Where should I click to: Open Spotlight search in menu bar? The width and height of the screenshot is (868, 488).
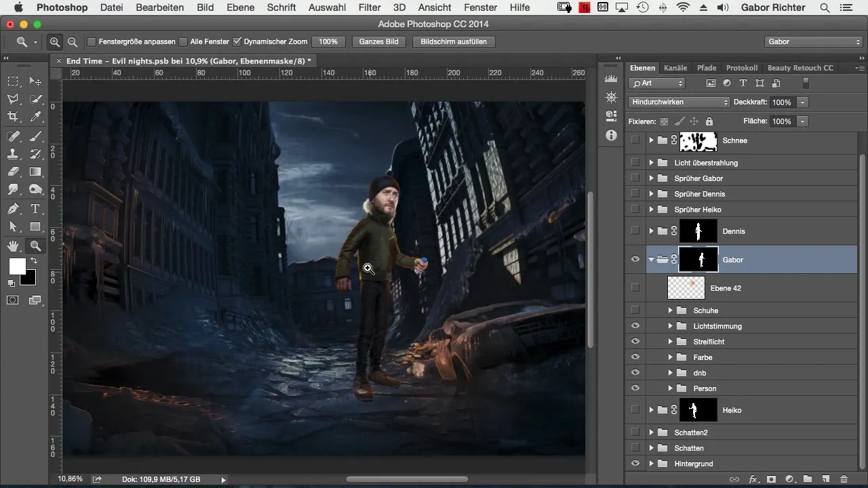pyautogui.click(x=825, y=7)
